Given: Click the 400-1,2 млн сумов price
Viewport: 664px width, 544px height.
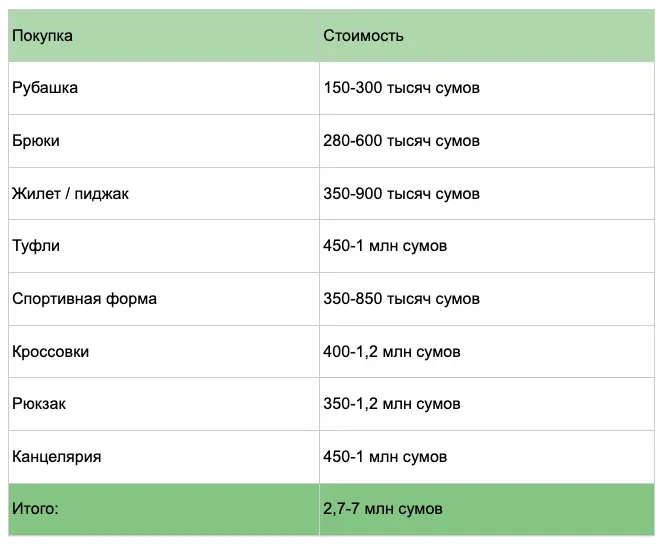Looking at the screenshot, I should tap(392, 351).
